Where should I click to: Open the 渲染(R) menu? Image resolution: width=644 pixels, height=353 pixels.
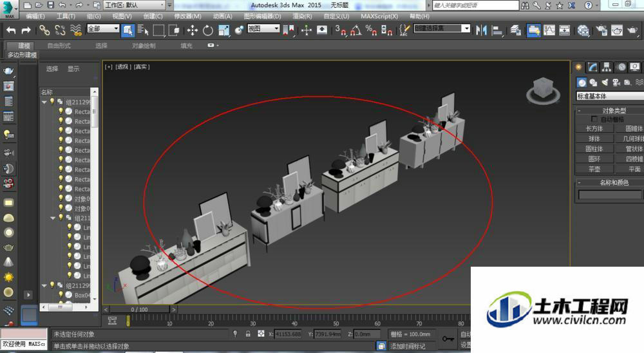pos(302,16)
